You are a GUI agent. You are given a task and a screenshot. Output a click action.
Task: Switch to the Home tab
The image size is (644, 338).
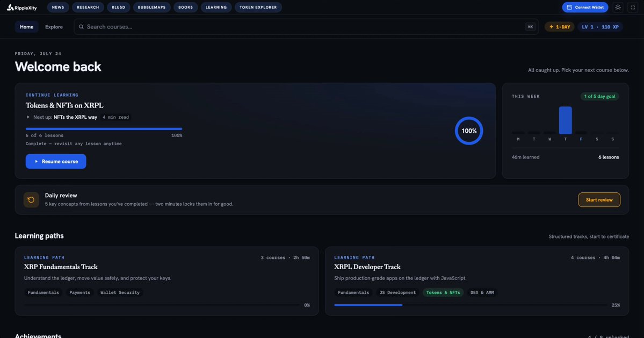tap(27, 27)
